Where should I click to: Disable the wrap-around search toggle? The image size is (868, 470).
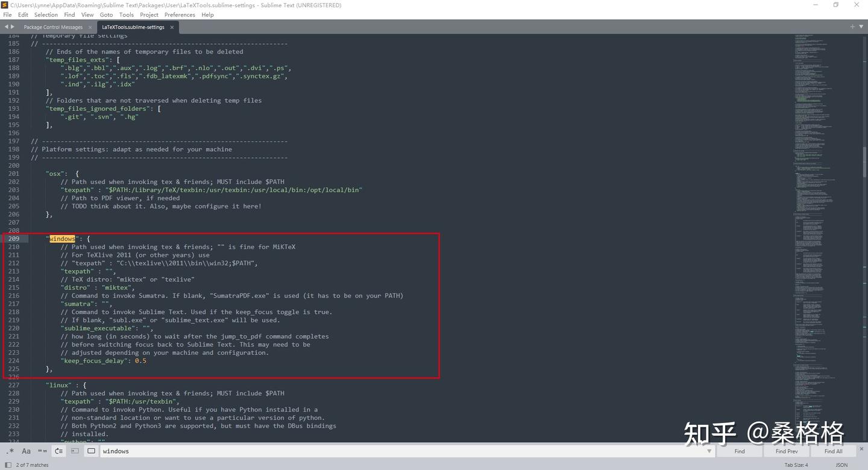[58, 451]
